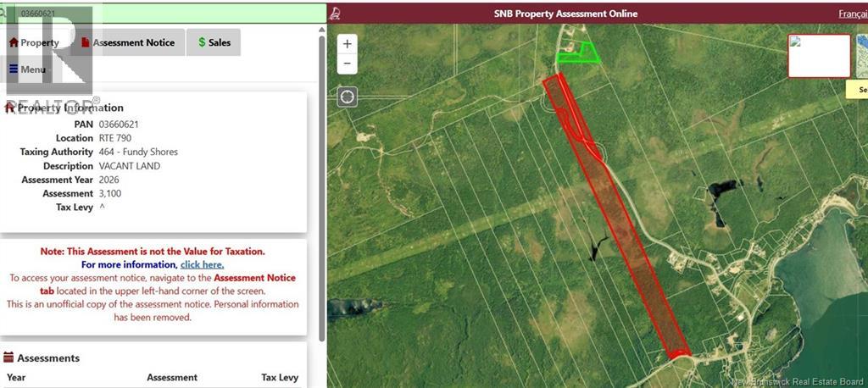868x388 pixels.
Task: Switch language via Français link
Action: point(852,14)
